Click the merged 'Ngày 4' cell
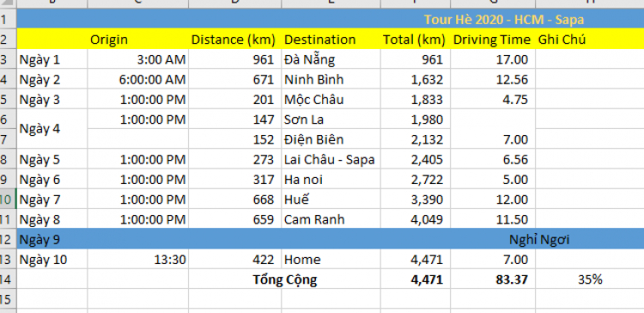 pos(52,129)
